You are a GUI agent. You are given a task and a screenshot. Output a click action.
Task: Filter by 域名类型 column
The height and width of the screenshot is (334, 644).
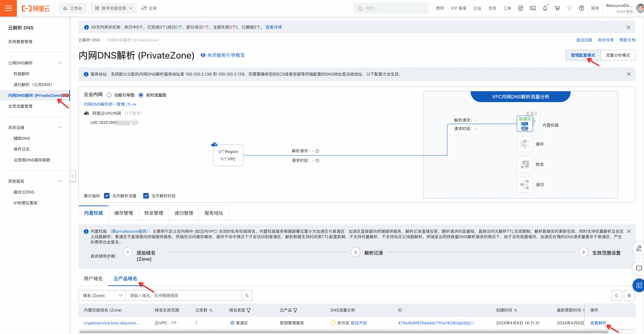249,310
